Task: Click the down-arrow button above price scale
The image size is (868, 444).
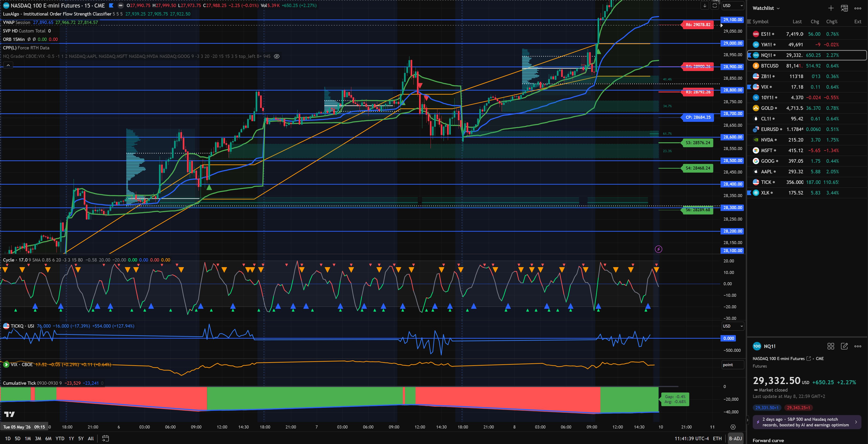Action: [705, 5]
